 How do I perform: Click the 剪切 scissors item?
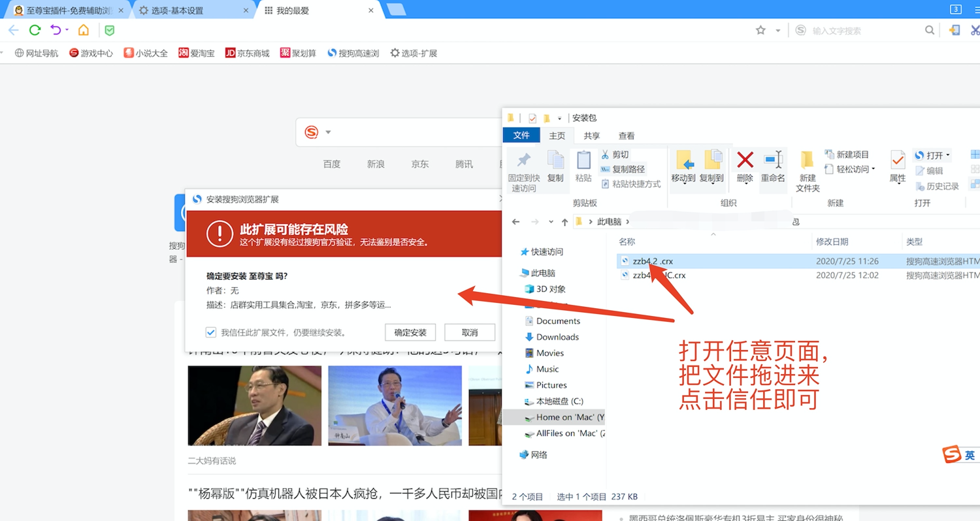615,155
